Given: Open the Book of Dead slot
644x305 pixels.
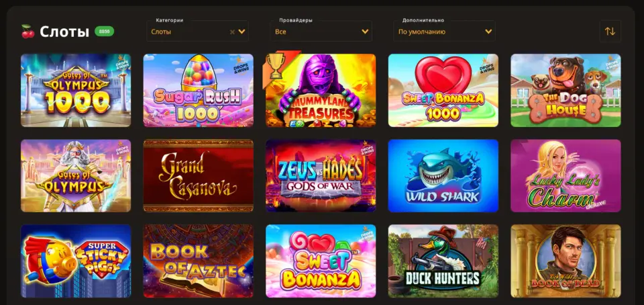Looking at the screenshot, I should tap(566, 261).
